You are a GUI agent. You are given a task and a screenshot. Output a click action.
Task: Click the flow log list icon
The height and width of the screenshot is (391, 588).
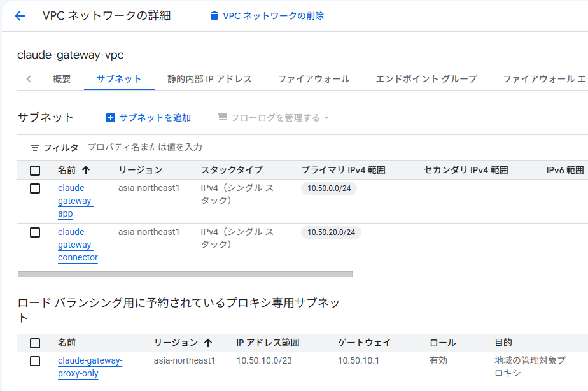click(x=222, y=117)
